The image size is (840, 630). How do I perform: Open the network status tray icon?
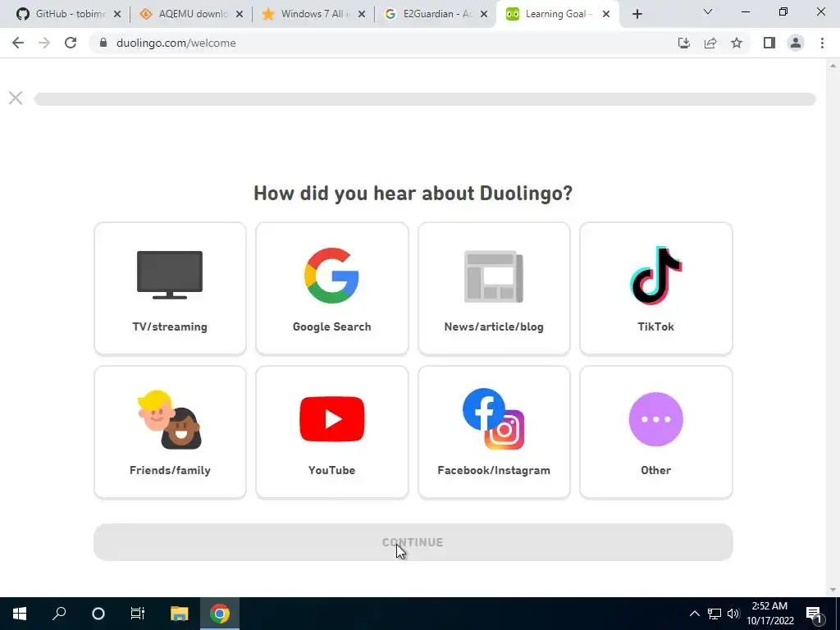tap(714, 614)
